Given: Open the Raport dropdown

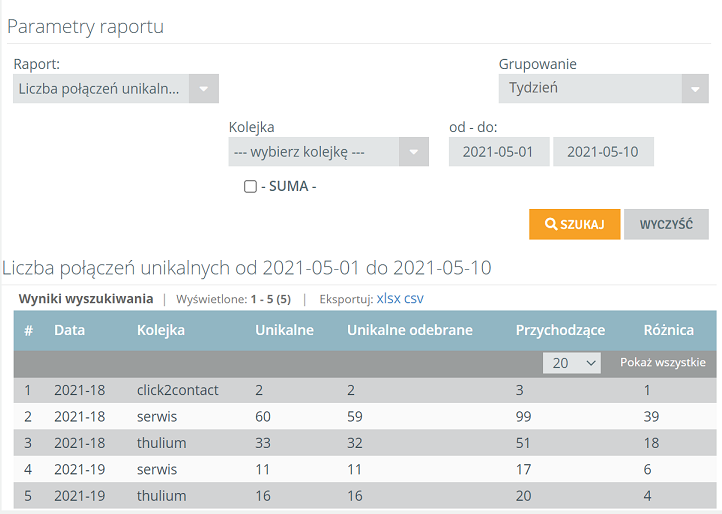Looking at the screenshot, I should (116, 88).
